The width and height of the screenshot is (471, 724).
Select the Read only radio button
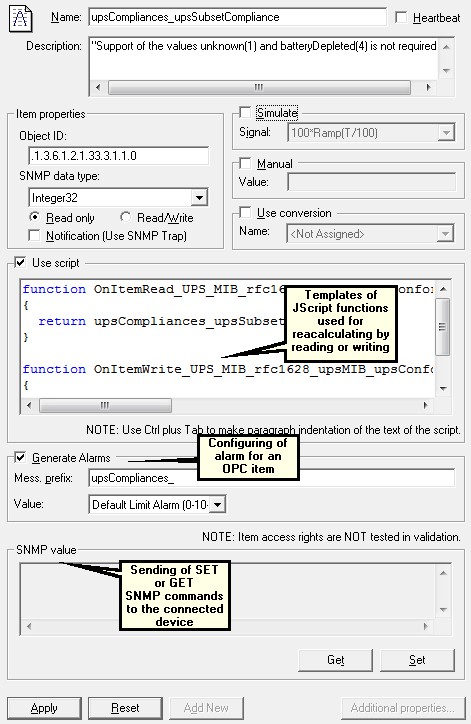tap(34, 217)
